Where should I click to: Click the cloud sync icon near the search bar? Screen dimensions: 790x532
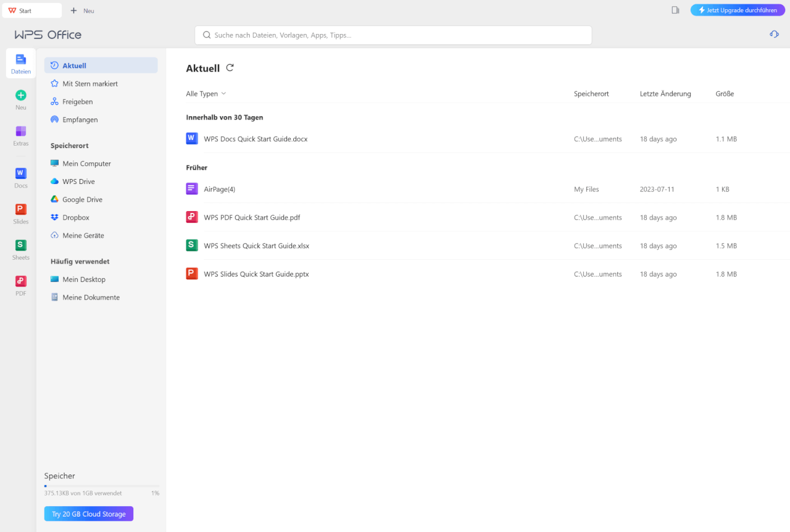(774, 34)
